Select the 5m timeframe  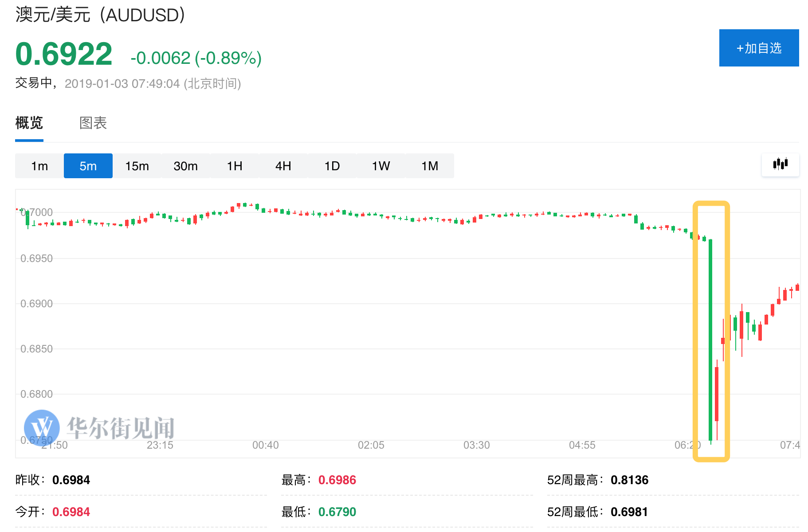pyautogui.click(x=88, y=166)
